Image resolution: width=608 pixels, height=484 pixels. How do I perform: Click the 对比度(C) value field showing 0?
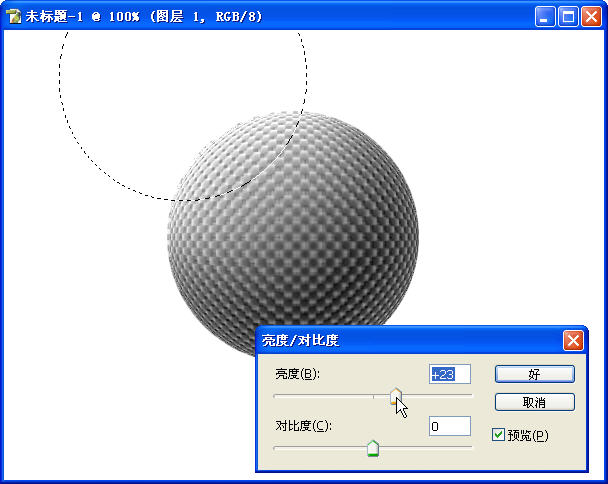pos(449,426)
